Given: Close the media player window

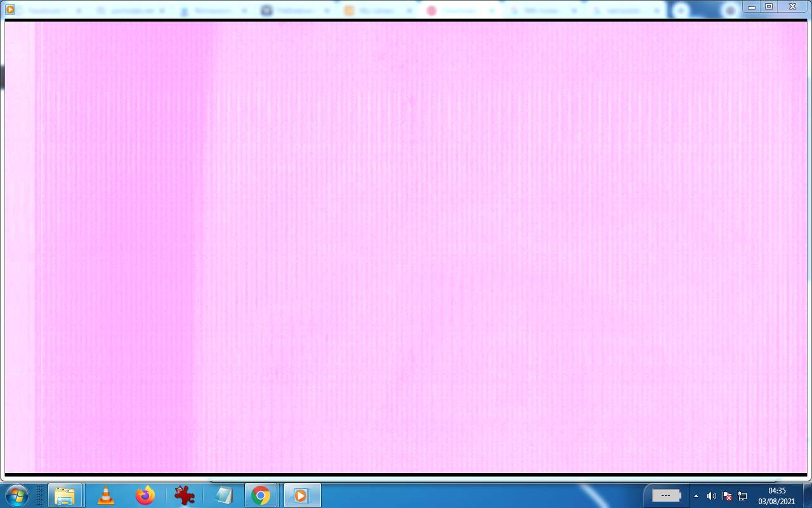Looking at the screenshot, I should point(792,6).
